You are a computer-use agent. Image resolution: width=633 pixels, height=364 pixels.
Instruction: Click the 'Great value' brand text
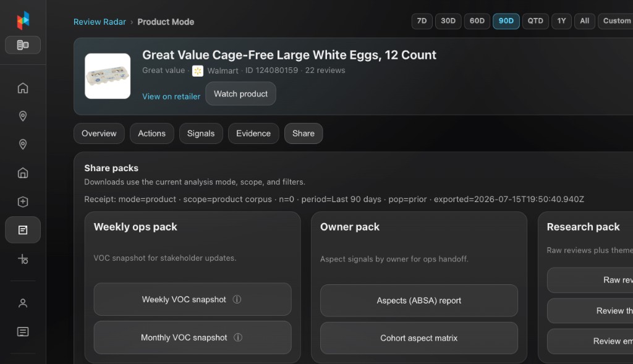click(163, 70)
